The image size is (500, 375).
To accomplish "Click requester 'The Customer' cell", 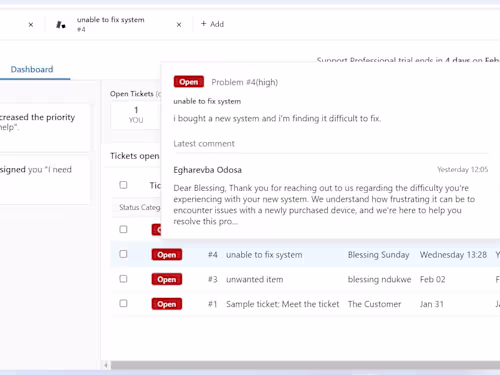I will tap(374, 304).
